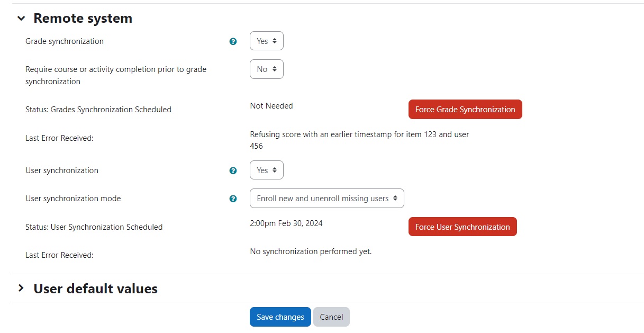
Task: Click the 'Require course or activity completion' label
Action: pyautogui.click(x=116, y=75)
